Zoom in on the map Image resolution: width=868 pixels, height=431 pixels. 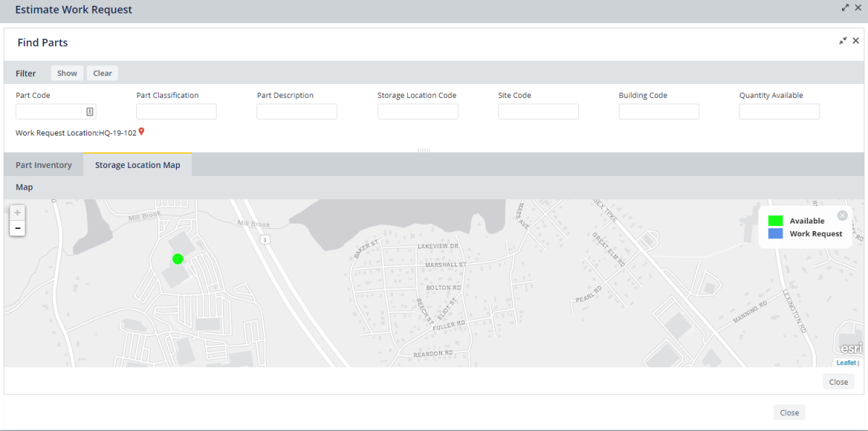(17, 213)
